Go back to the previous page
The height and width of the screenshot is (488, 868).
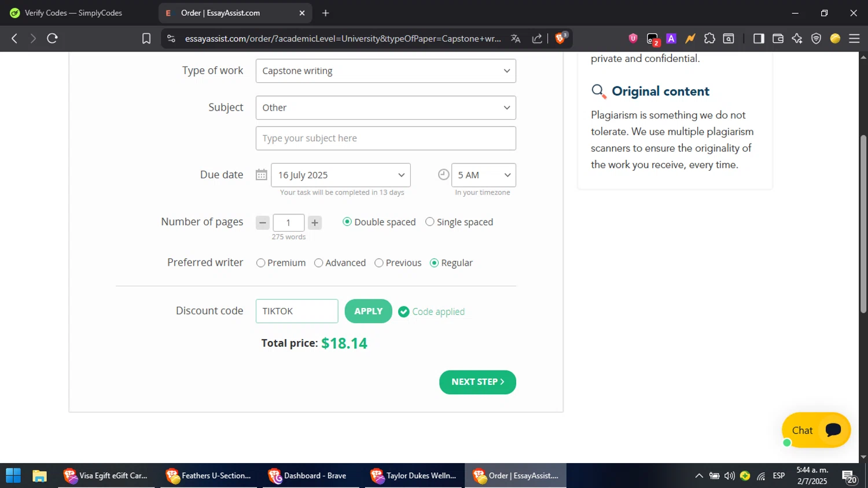click(14, 38)
